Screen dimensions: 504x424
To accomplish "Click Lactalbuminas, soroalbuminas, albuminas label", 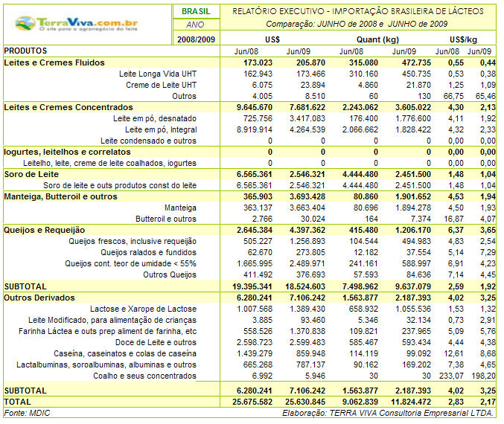I will coord(106,365).
